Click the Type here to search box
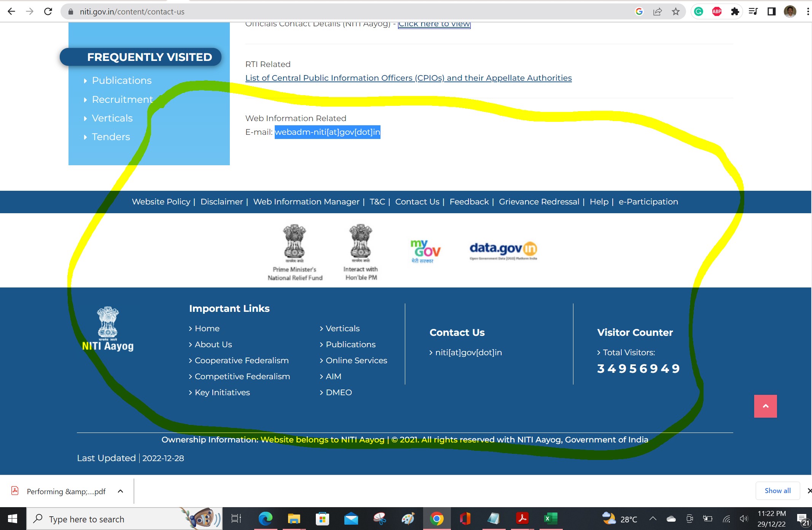 pyautogui.click(x=124, y=519)
